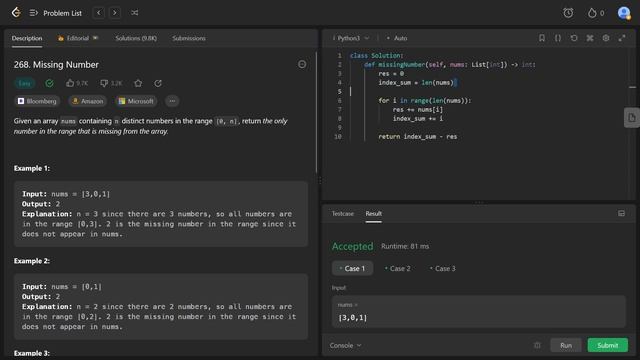Click the Run button

[566, 345]
